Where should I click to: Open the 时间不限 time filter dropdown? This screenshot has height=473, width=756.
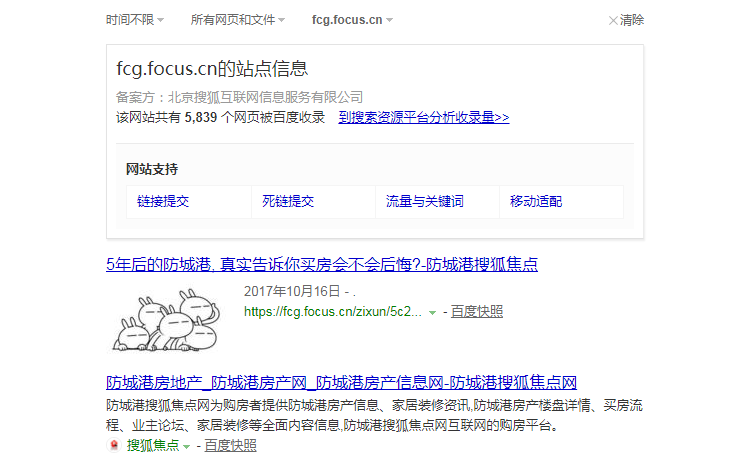pyautogui.click(x=135, y=20)
